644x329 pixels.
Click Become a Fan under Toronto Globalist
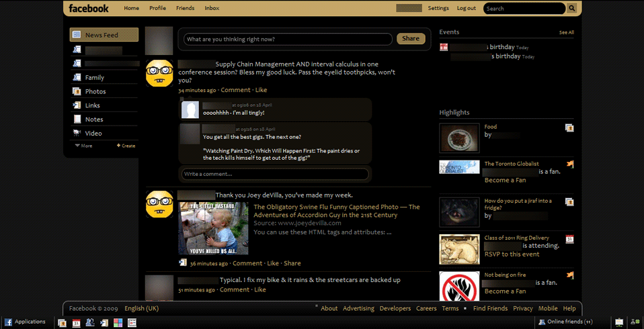click(x=505, y=180)
